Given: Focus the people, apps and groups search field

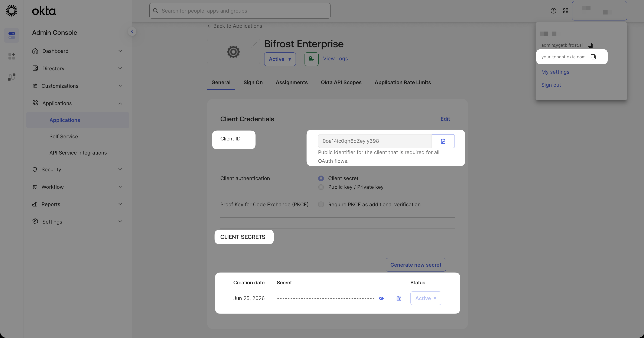Looking at the screenshot, I should (240, 11).
